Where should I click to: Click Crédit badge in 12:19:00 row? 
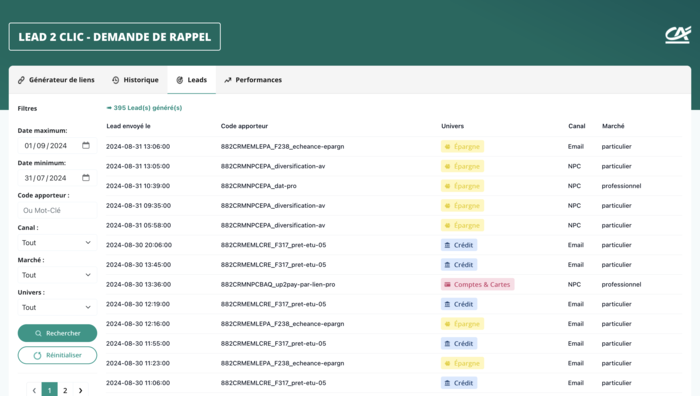point(459,304)
